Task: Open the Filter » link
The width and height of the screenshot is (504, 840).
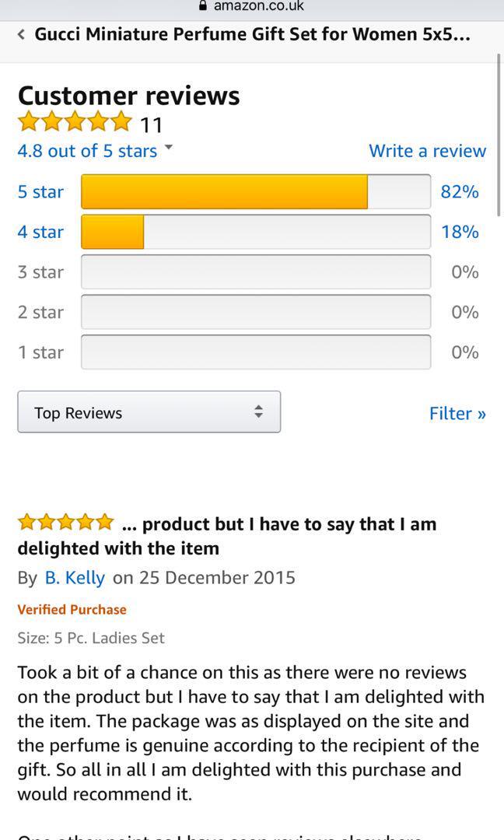Action: [457, 413]
